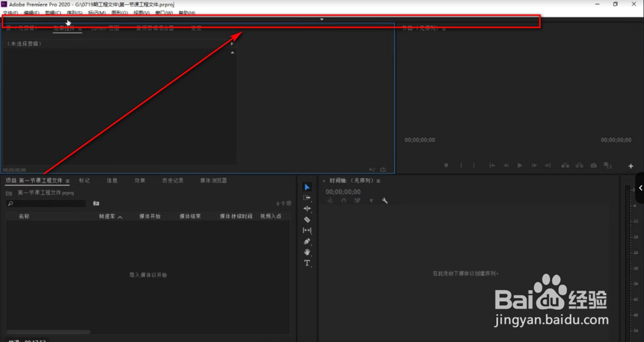The width and height of the screenshot is (644, 342).
Task: Open project panel menu icon
Action: click(x=68, y=181)
